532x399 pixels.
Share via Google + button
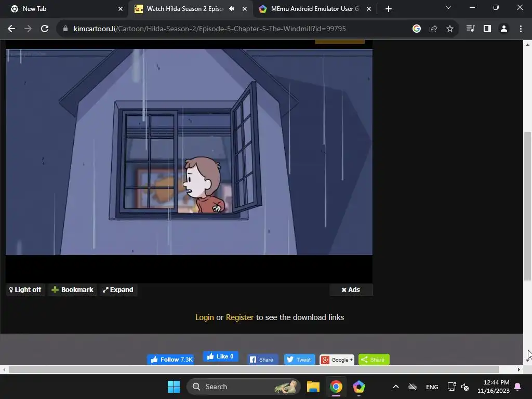coord(337,360)
